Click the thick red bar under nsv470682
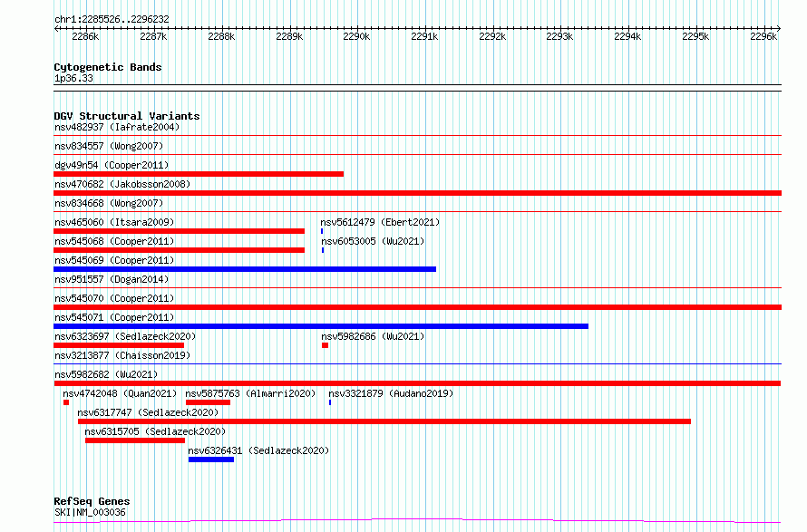Viewport: 807px width, 532px height. (417, 193)
